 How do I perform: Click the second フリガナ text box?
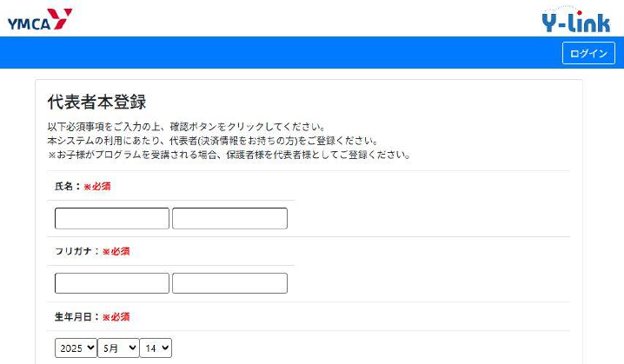pos(229,284)
